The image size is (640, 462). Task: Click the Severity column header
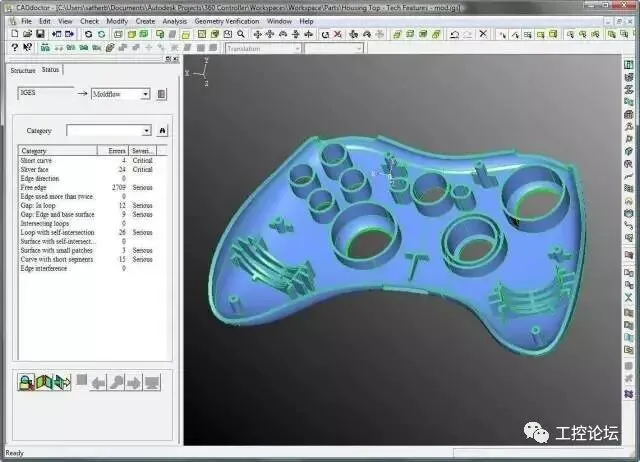coord(142,151)
